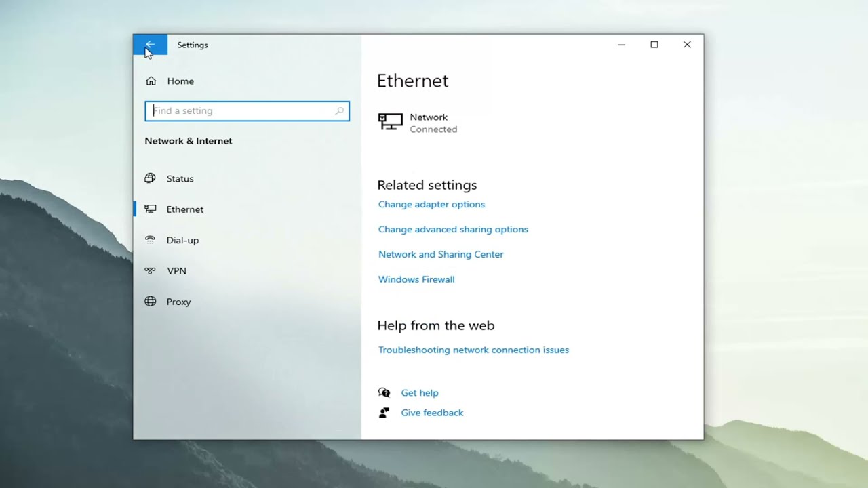Select the Proxy globe icon
868x488 pixels.
click(151, 302)
